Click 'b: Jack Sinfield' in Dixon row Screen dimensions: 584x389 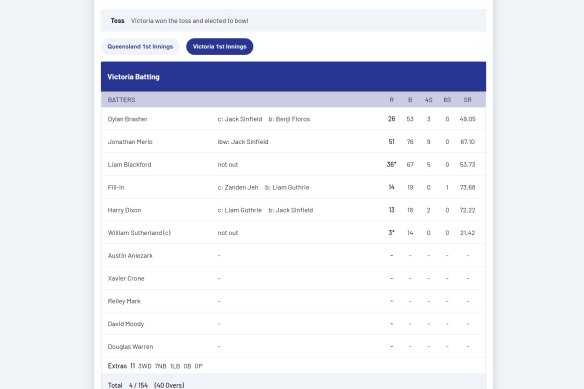[x=291, y=210]
